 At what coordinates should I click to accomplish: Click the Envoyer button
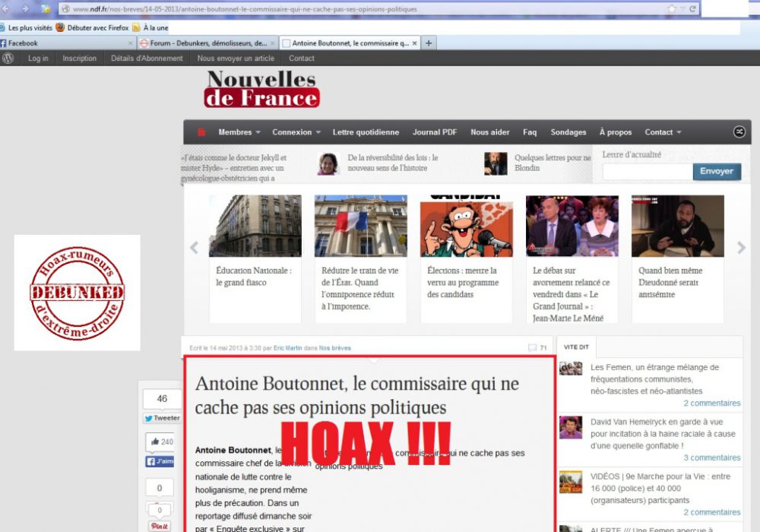coord(717,172)
